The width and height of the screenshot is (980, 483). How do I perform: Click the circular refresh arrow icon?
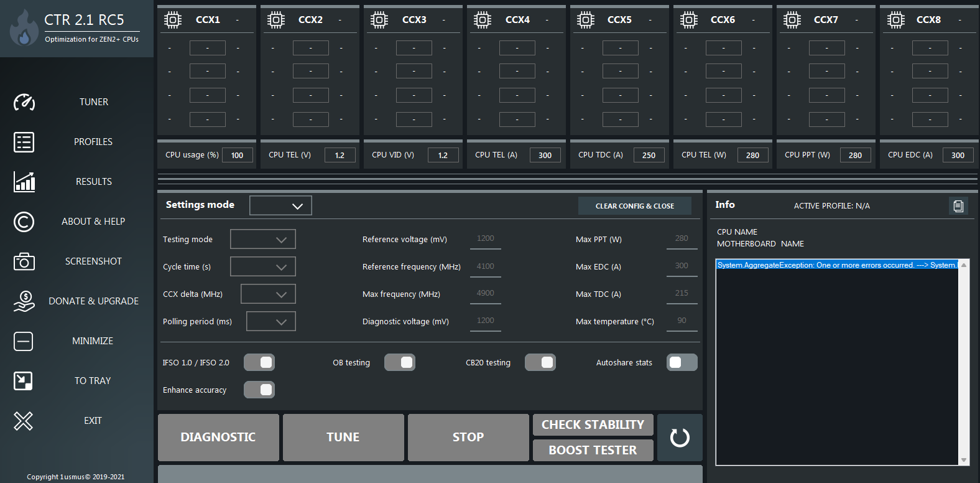(680, 438)
